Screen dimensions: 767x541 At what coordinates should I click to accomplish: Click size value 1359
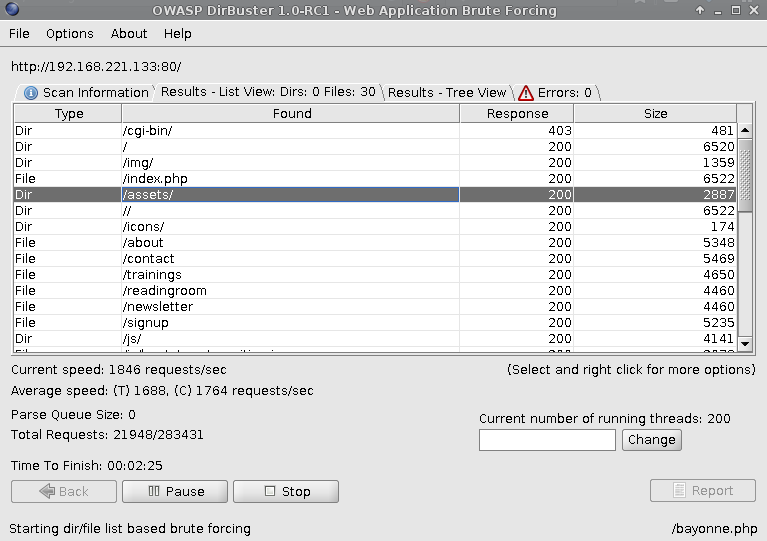pos(719,162)
